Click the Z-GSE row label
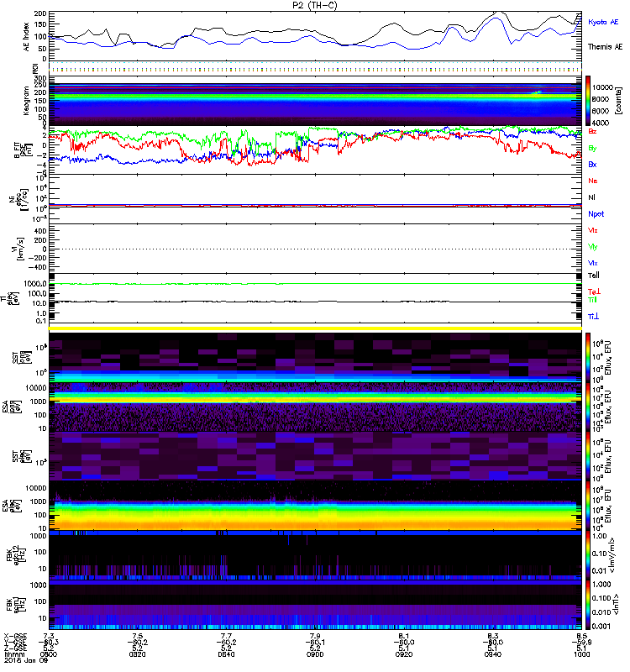The image size is (630, 672). (14, 648)
